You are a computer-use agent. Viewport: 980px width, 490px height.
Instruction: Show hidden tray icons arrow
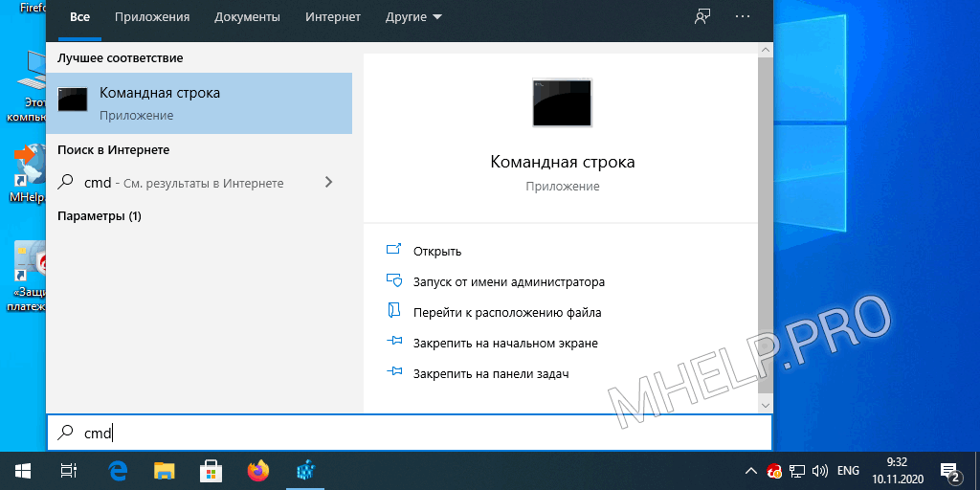pos(752,471)
